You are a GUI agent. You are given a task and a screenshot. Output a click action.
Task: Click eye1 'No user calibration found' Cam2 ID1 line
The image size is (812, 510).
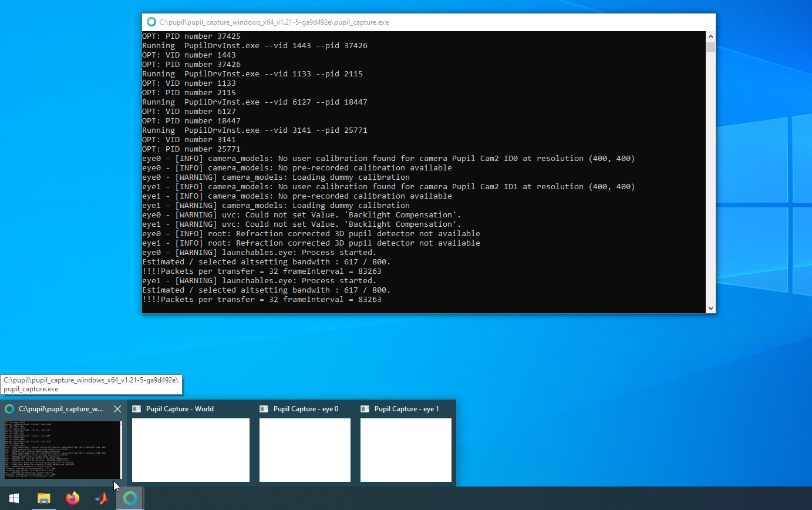(x=389, y=186)
